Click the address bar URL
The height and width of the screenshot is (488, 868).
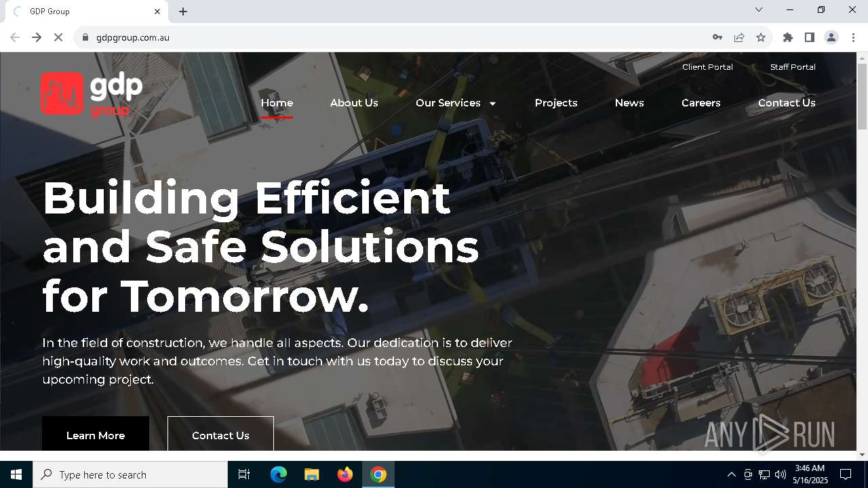pyautogui.click(x=133, y=37)
